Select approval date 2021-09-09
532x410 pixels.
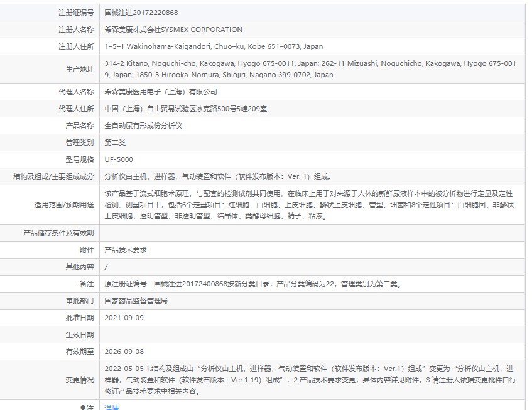pos(124,318)
